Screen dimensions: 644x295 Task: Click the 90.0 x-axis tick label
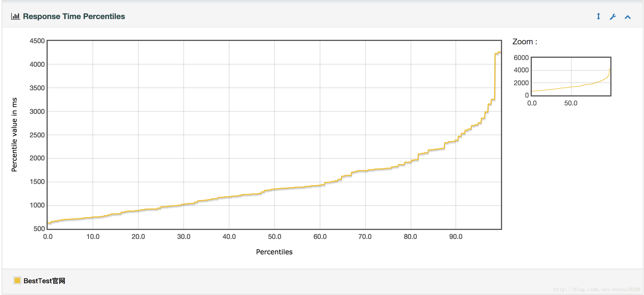tap(456, 237)
